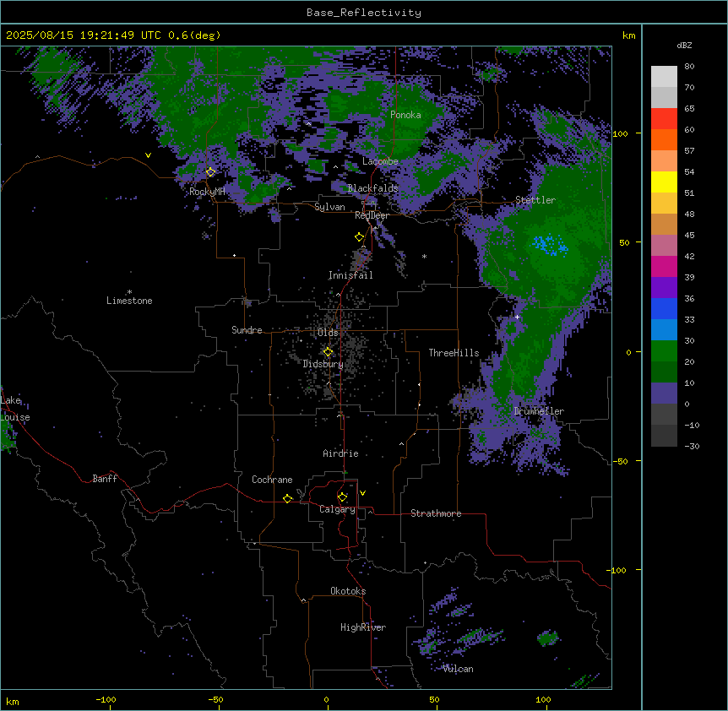Screen dimensions: 728x711
Task: Click the Banff label
Action: 105,479
